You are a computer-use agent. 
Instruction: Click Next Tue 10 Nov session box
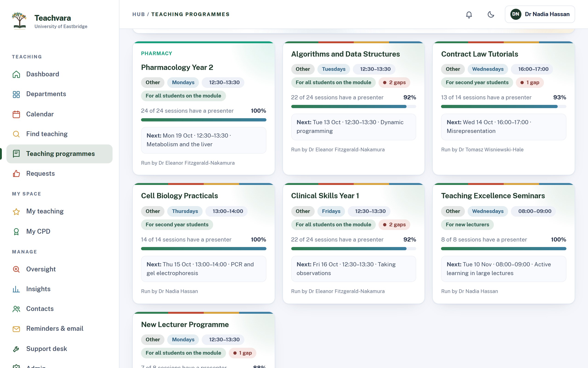pos(503,269)
